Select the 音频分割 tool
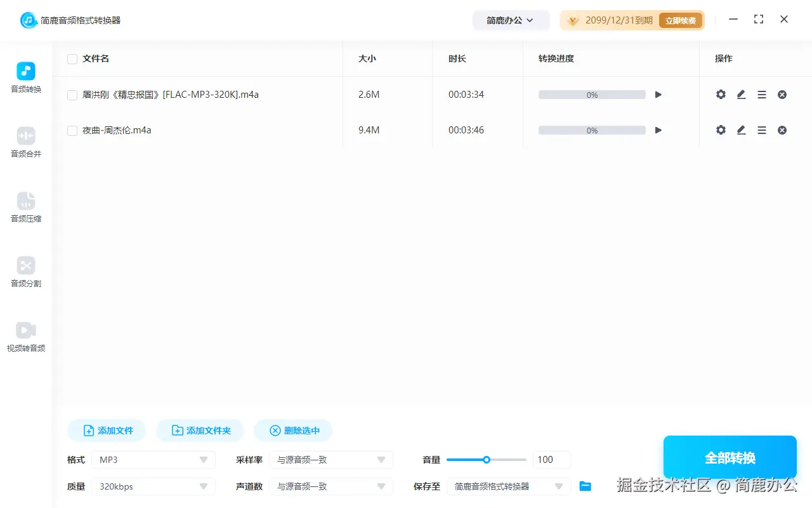Screen dimensions: 812x508 (x=25, y=272)
